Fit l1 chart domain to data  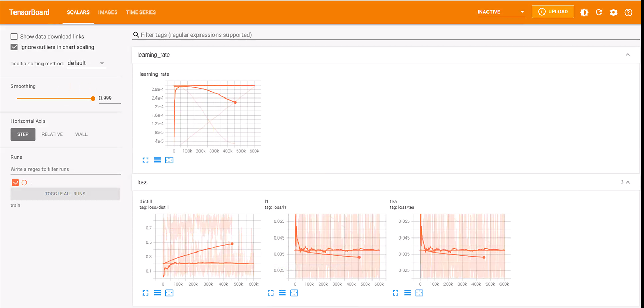[294, 293]
